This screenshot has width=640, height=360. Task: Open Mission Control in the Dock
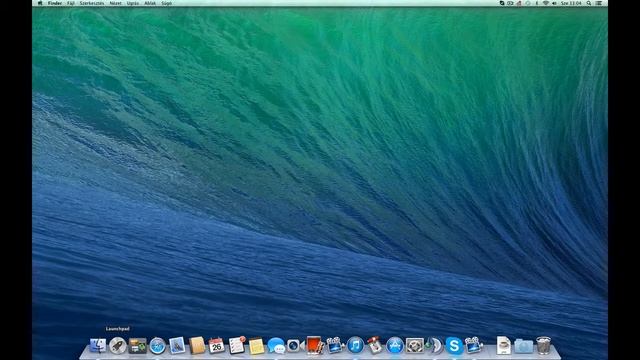tap(138, 346)
